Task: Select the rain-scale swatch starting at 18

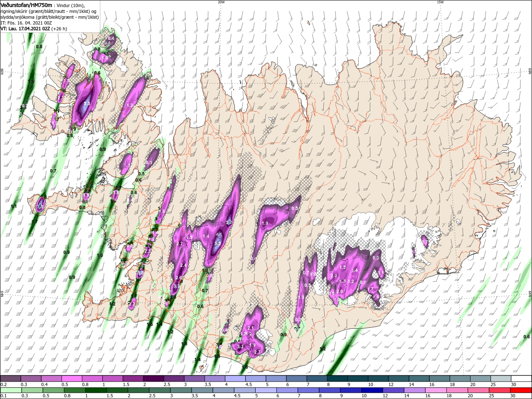Action: (x=458, y=390)
